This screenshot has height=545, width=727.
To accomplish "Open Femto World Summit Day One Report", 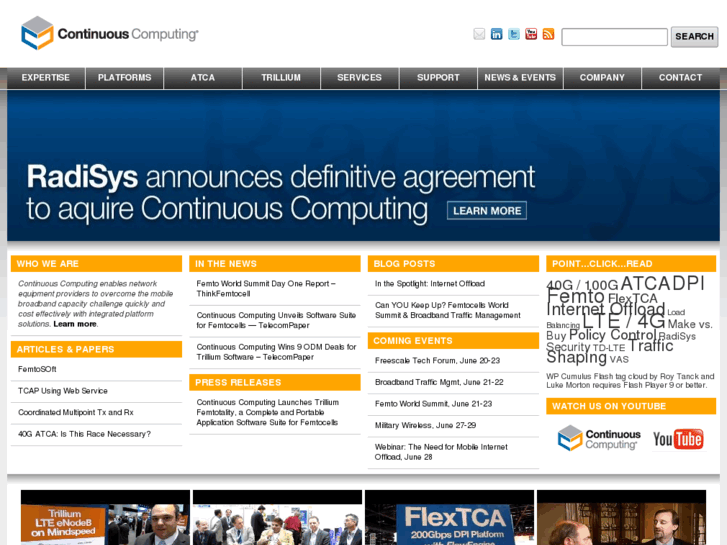I will (x=266, y=289).
